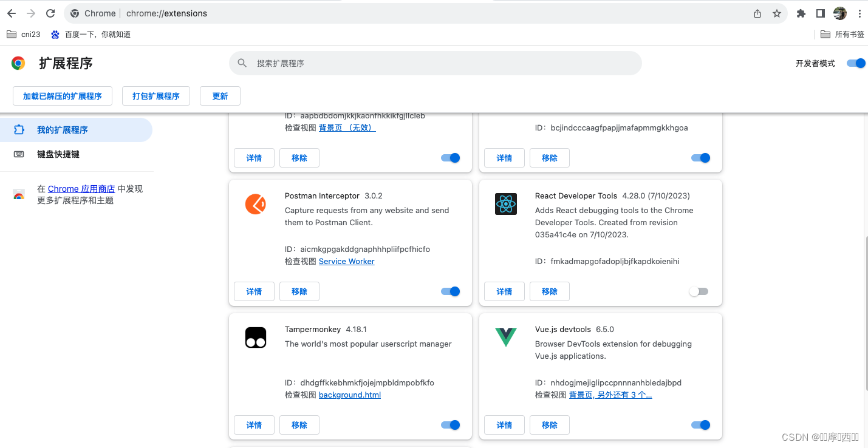This screenshot has height=448, width=868.
Task: Click the search magnifier icon
Action: (x=242, y=63)
